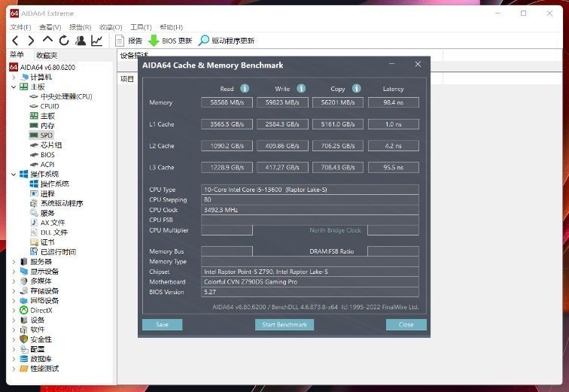Expand the 性能测试 tree node
569x392 pixels.
point(14,369)
